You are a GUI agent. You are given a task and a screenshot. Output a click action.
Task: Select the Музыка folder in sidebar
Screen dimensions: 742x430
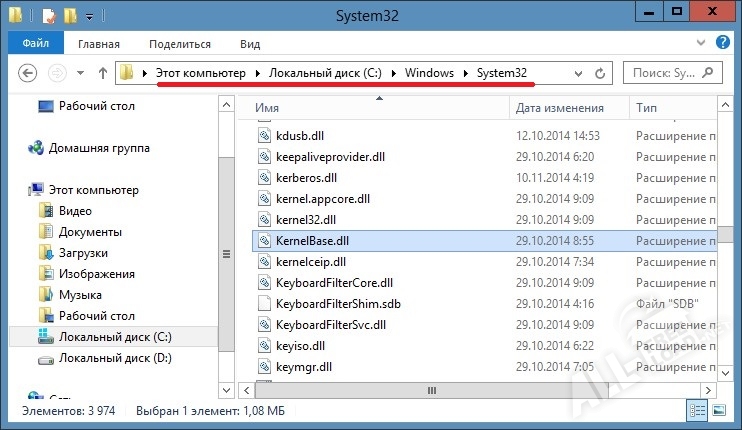(80, 295)
